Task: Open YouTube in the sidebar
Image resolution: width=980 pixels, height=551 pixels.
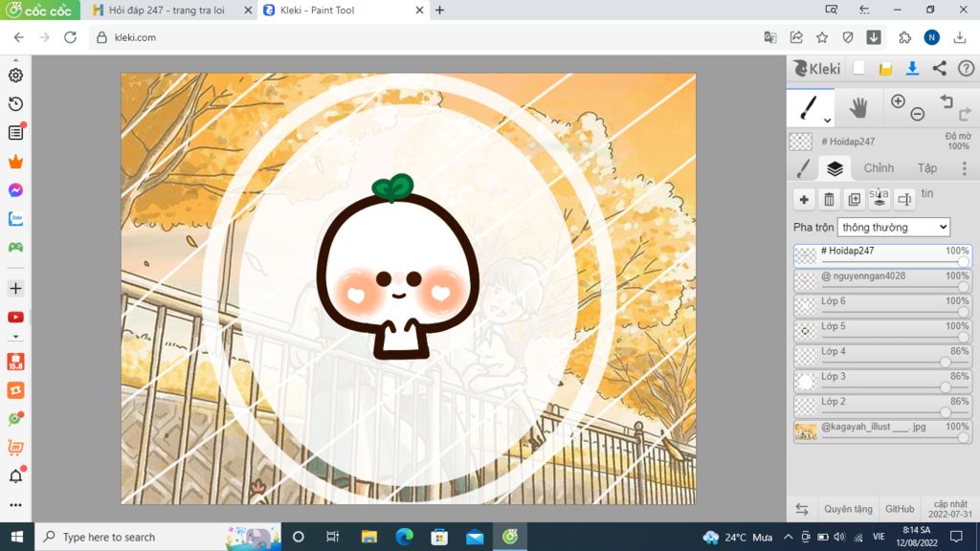Action: pyautogui.click(x=15, y=318)
